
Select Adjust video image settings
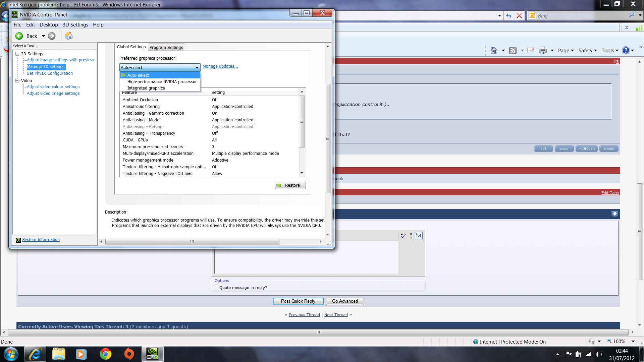53,94
